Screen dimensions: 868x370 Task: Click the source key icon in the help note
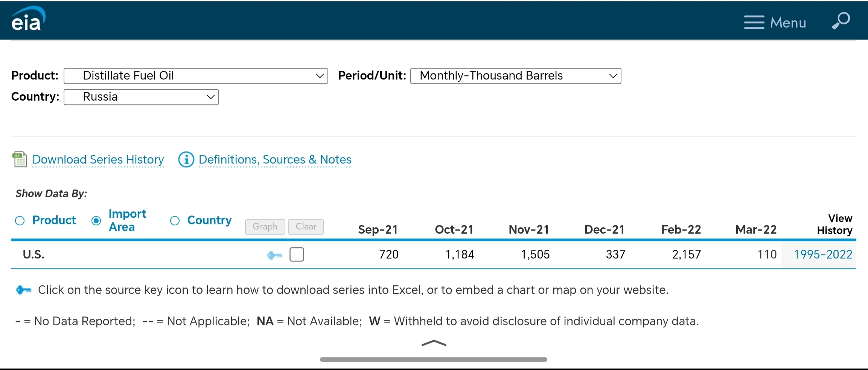click(x=23, y=290)
